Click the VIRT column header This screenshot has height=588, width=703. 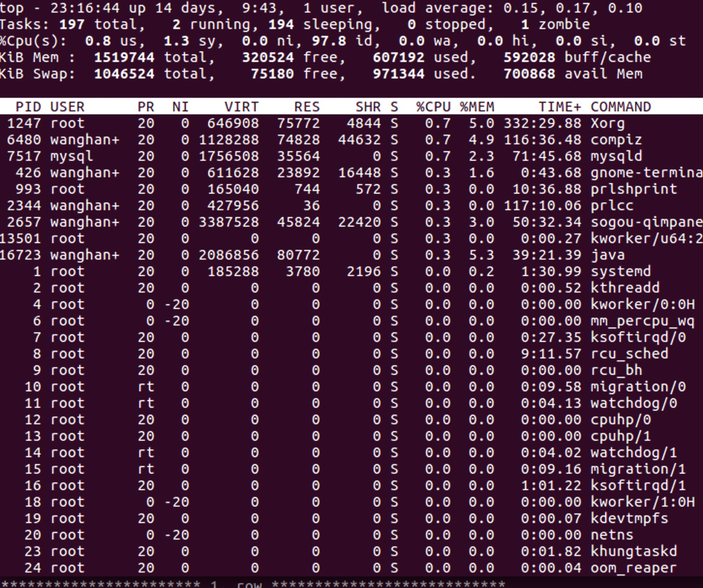[242, 107]
